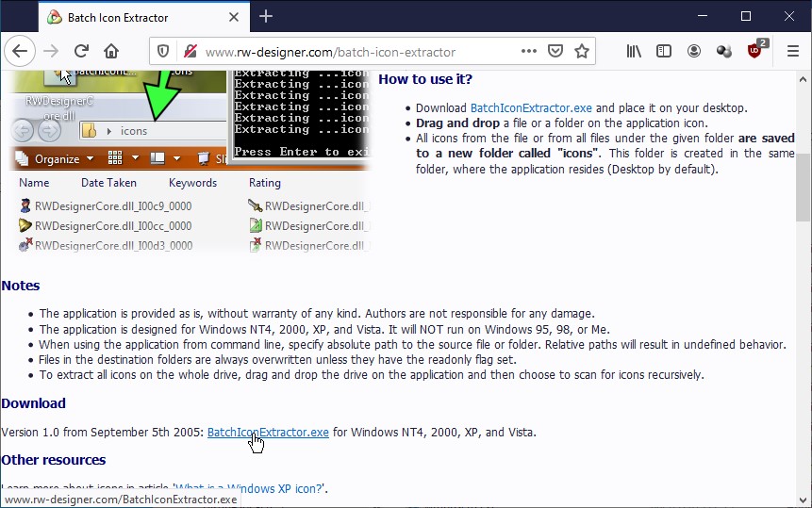Image resolution: width=812 pixels, height=508 pixels.
Task: Toggle the sidebar view
Action: pos(664,51)
